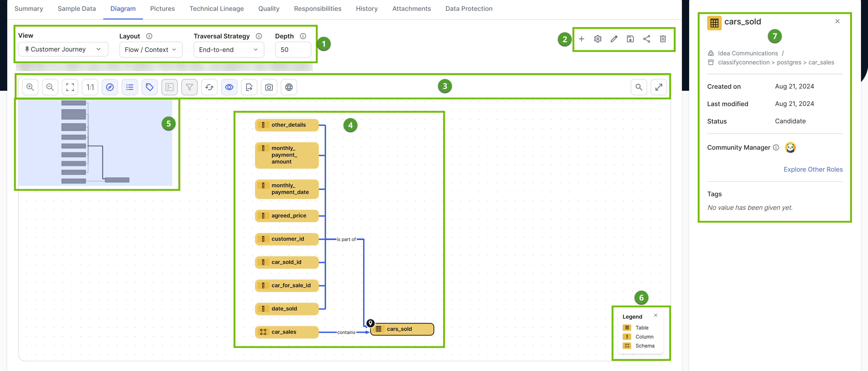
Task: Select the zoom in magnifier tool
Action: pyautogui.click(x=30, y=87)
